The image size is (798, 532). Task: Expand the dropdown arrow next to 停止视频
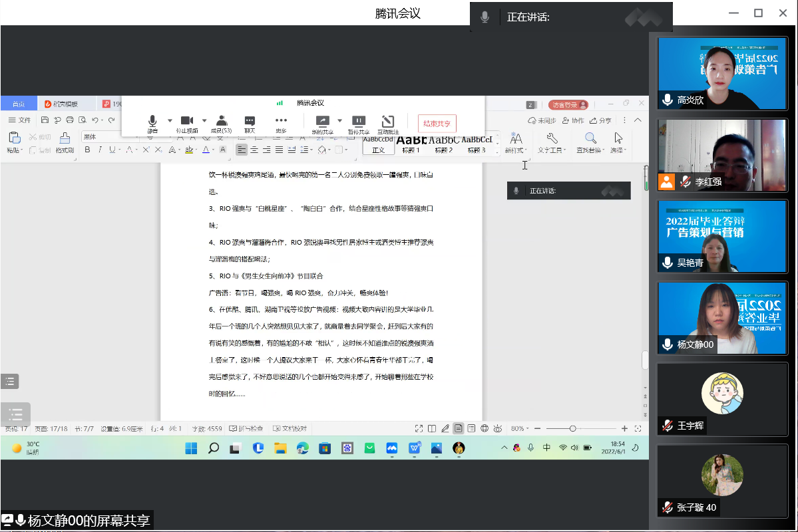coord(204,120)
